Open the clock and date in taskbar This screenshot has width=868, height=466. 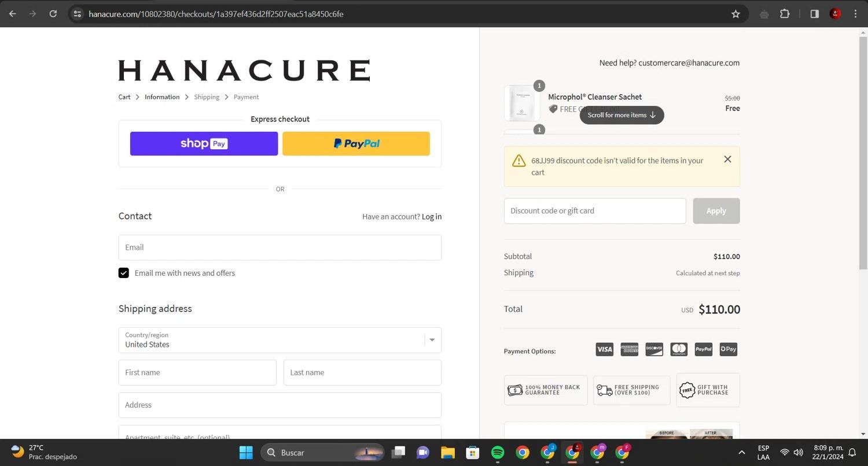coord(827,453)
